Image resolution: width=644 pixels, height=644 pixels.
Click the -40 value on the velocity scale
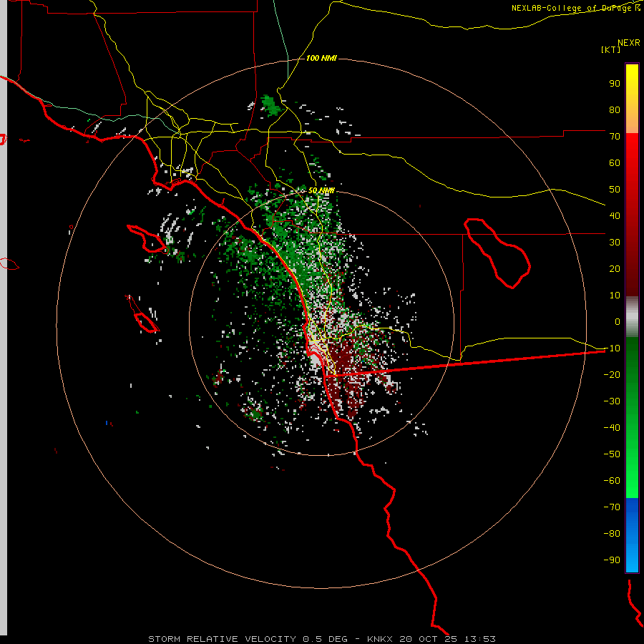tap(612, 428)
